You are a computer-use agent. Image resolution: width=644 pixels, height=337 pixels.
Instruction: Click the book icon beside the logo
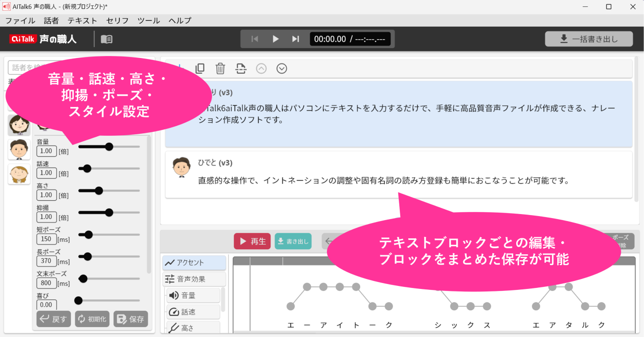(x=107, y=39)
